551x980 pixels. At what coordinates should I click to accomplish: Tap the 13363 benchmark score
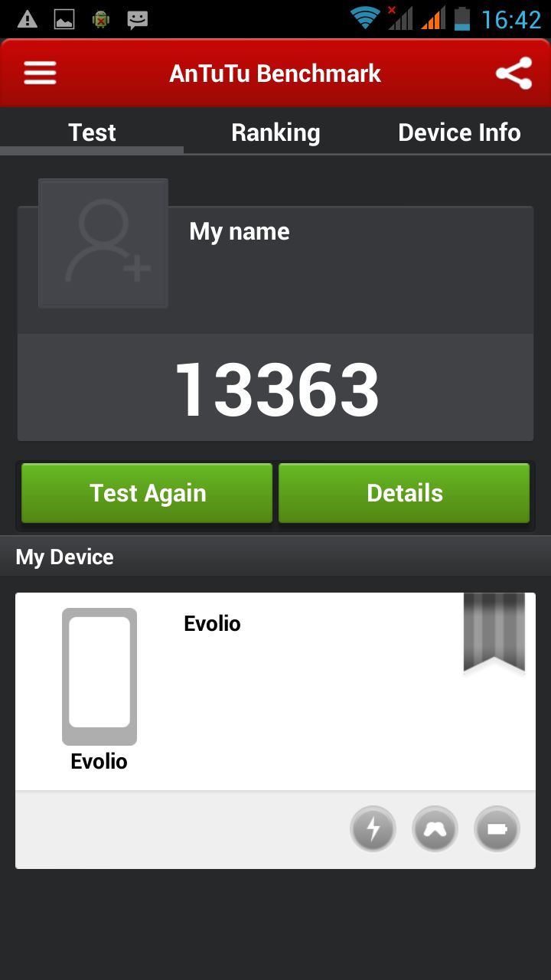[277, 390]
